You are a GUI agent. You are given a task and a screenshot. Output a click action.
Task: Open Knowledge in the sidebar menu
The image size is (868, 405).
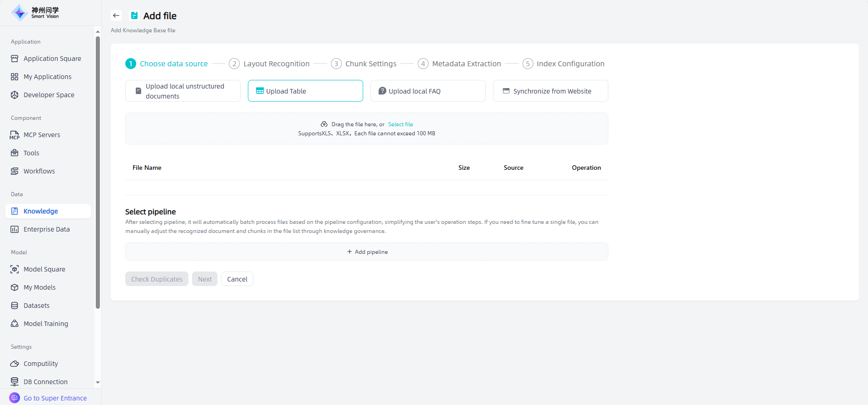coord(40,211)
